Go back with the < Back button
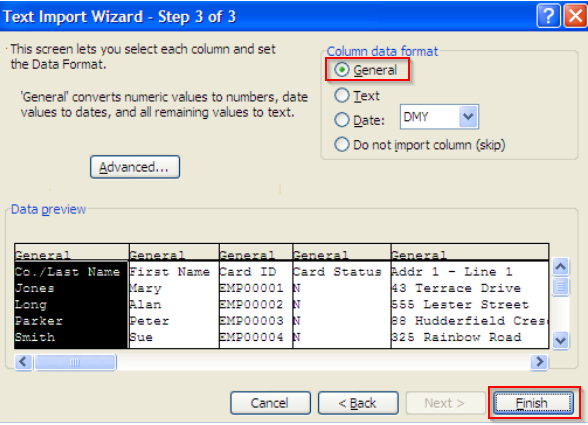The image size is (588, 425). point(358,403)
